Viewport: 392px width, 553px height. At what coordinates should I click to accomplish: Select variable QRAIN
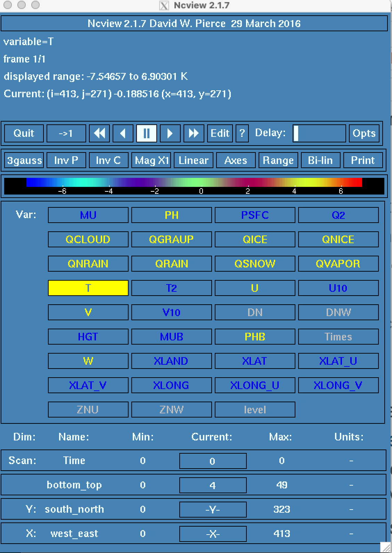pyautogui.click(x=172, y=264)
